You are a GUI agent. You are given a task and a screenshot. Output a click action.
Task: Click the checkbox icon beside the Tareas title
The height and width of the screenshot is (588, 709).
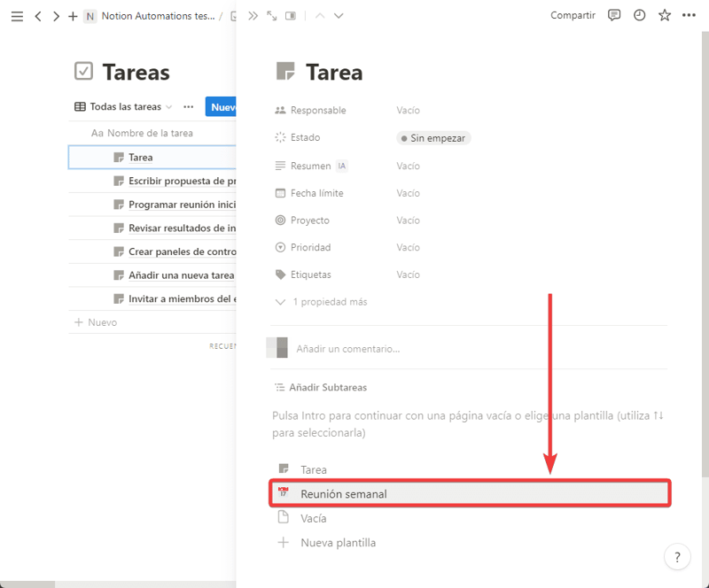point(84,72)
